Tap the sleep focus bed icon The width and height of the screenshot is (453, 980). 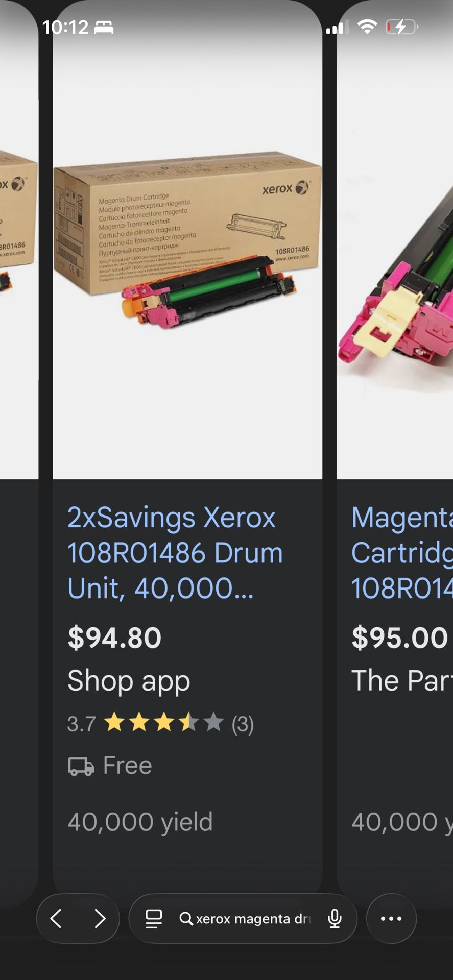[104, 27]
